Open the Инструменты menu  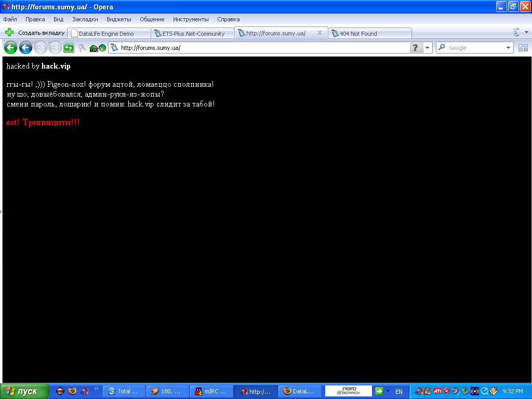click(191, 19)
